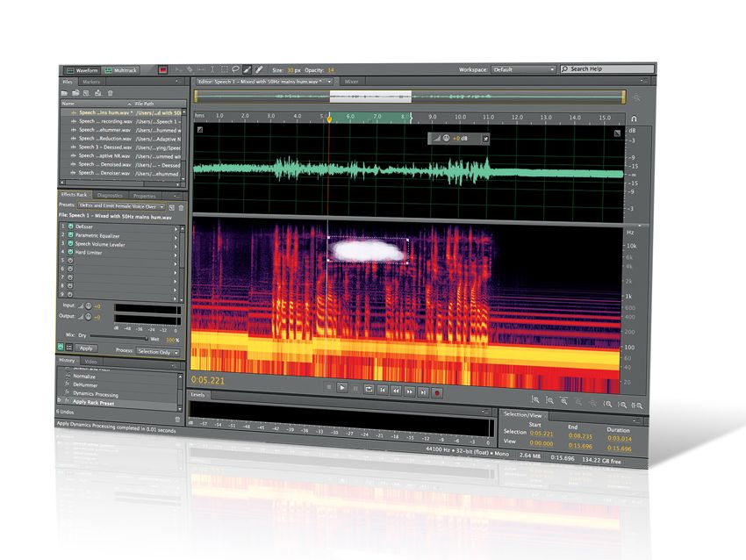Click the trash icon in Files panel

(x=110, y=93)
